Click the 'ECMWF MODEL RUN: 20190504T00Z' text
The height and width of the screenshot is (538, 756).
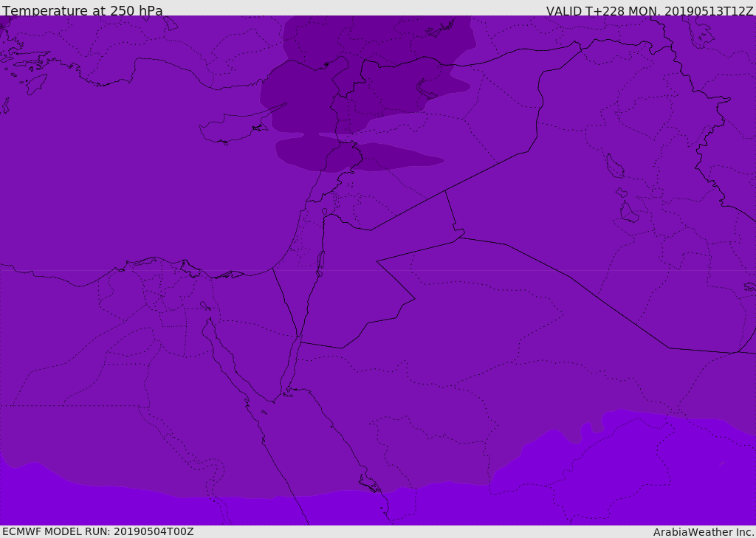pos(98,531)
